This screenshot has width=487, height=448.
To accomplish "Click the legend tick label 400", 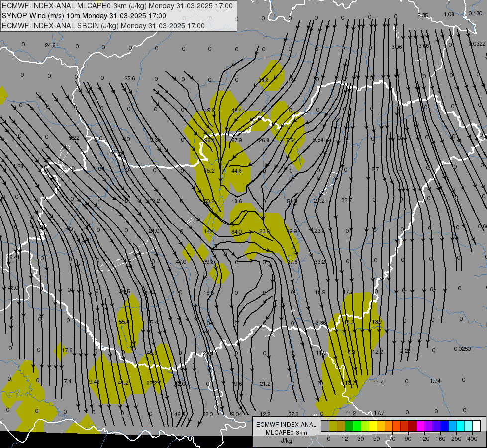I will 472,439.
